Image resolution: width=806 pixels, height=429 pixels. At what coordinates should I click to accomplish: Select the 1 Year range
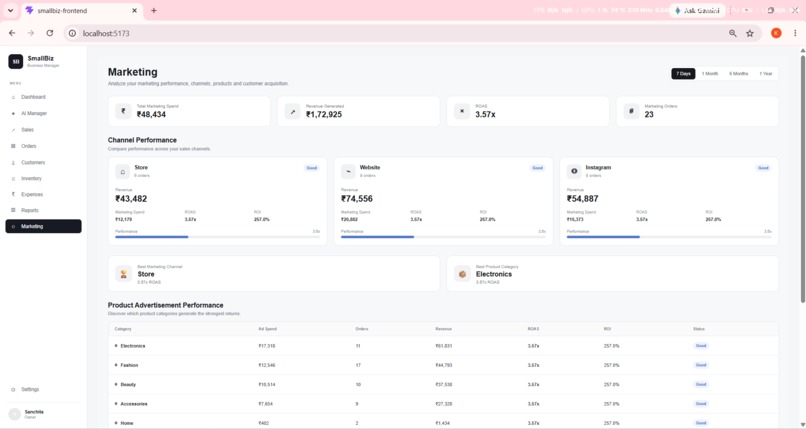pos(766,74)
